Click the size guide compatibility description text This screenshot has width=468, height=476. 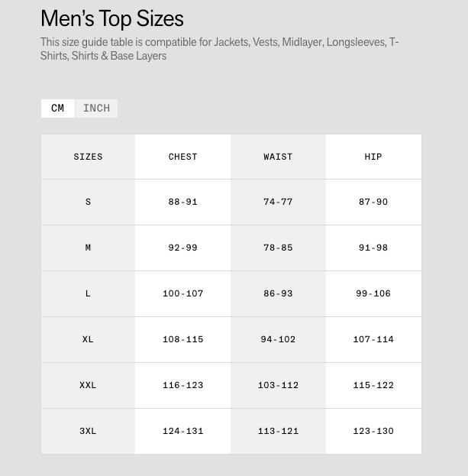(x=219, y=49)
